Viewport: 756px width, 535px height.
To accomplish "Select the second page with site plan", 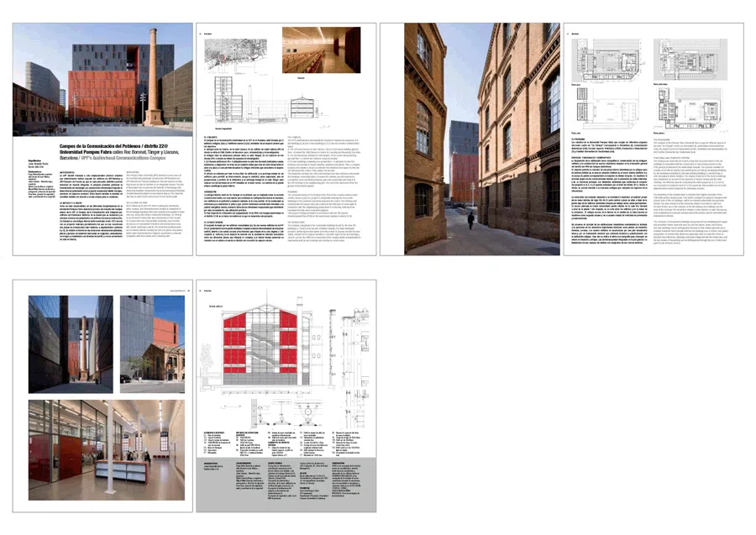I will click(286, 139).
